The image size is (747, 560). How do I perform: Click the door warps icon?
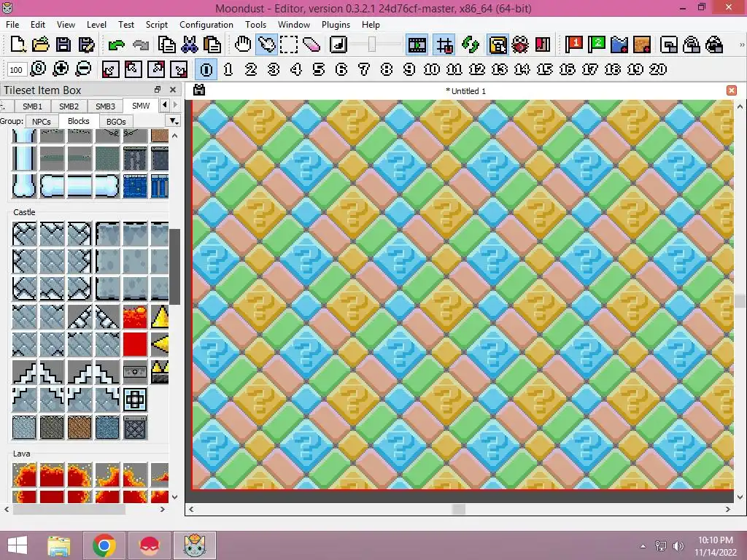543,44
